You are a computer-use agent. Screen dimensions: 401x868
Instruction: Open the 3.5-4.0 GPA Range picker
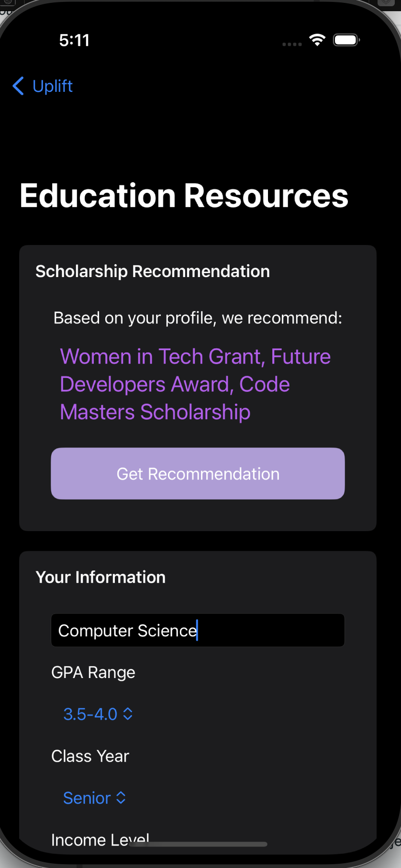90,714
